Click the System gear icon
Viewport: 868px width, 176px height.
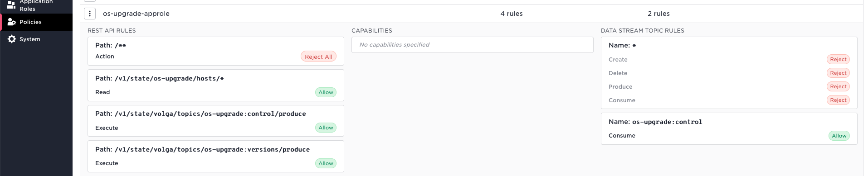pyautogui.click(x=12, y=39)
